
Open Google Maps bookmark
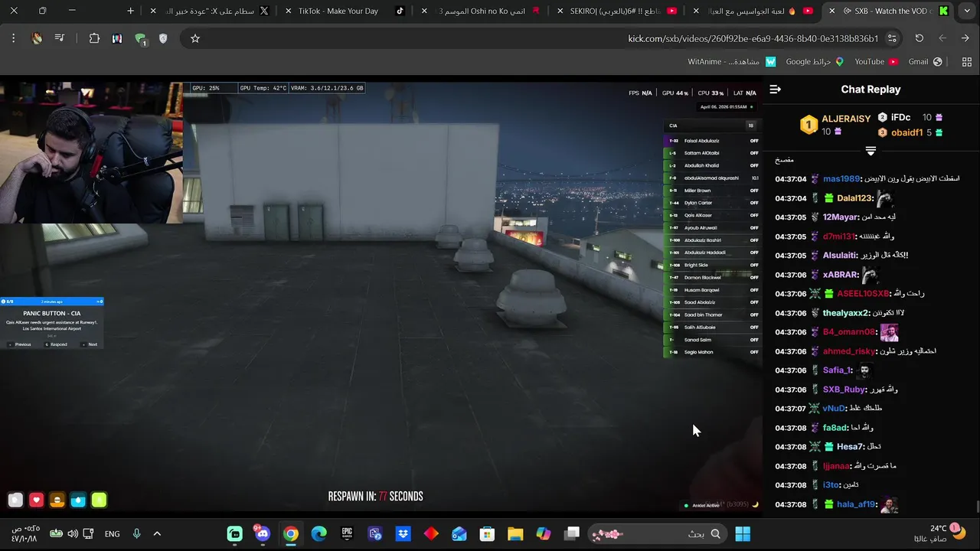pyautogui.click(x=815, y=61)
